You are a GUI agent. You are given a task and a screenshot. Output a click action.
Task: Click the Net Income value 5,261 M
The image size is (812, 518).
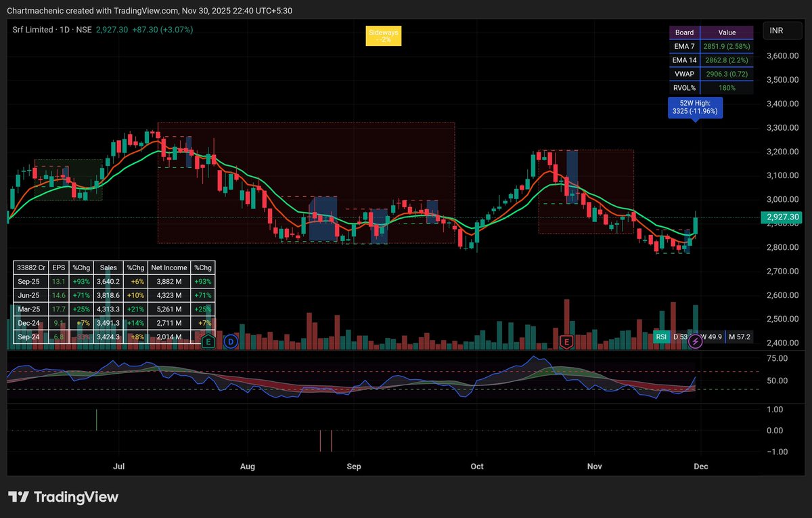[x=169, y=309]
